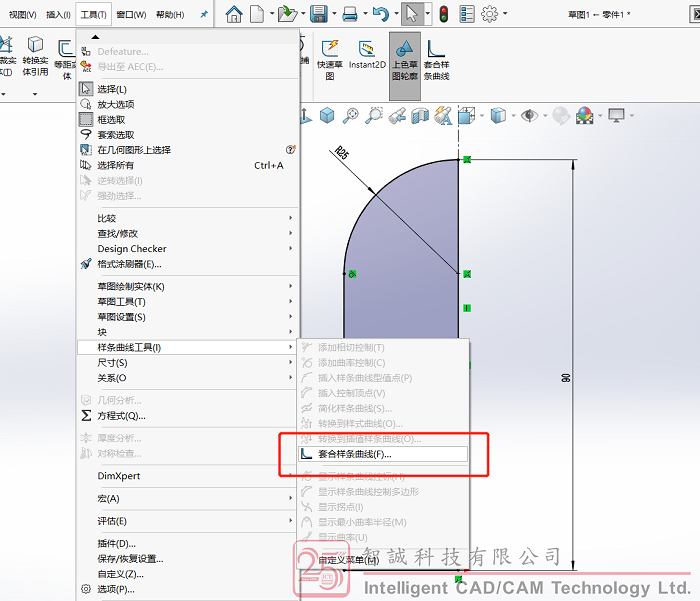The image size is (700, 601).
Task: Choose 选择所有 Ctrl+A entry
Action: pyautogui.click(x=188, y=165)
